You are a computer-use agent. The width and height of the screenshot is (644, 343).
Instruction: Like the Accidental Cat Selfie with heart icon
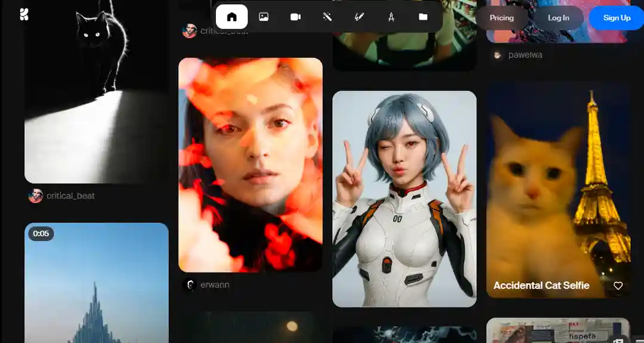tap(618, 286)
